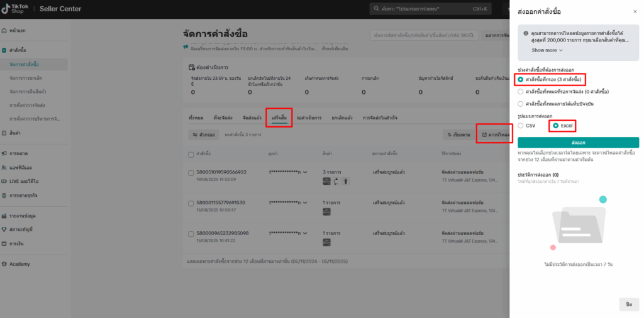
Task: Click the Academy sidebar icon
Action: coord(5,264)
